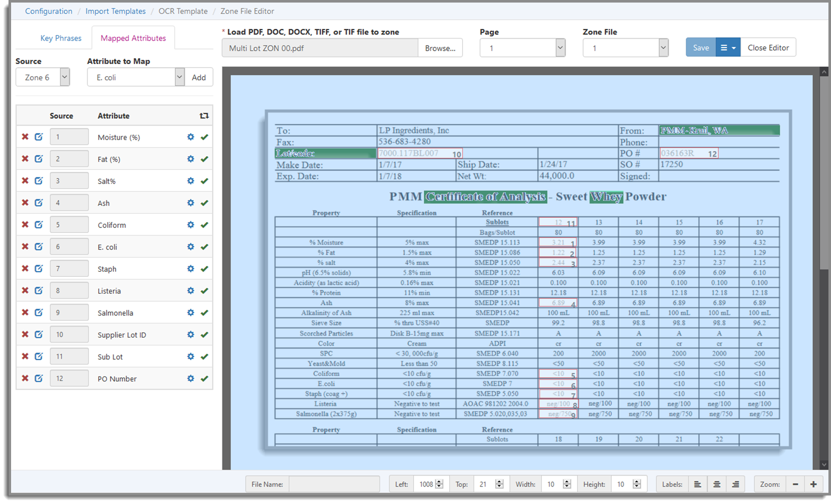
Task: Delete the Fat (%) mapping row
Action: pyautogui.click(x=25, y=159)
